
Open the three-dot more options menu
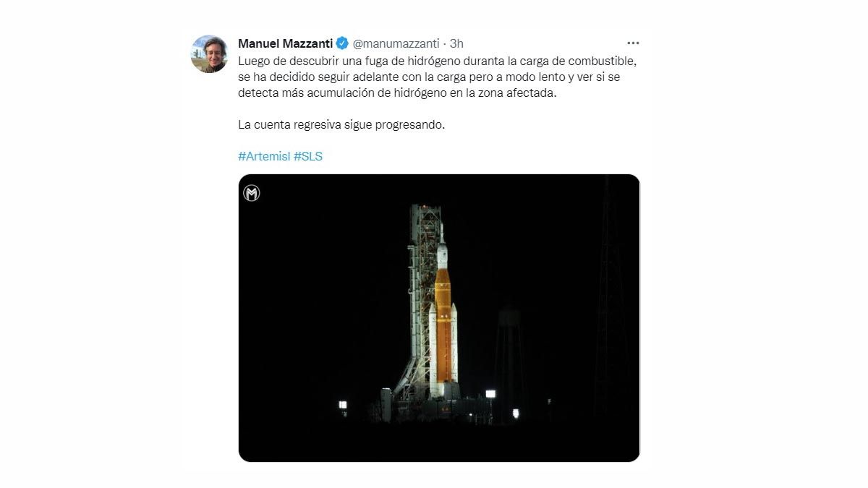(633, 43)
